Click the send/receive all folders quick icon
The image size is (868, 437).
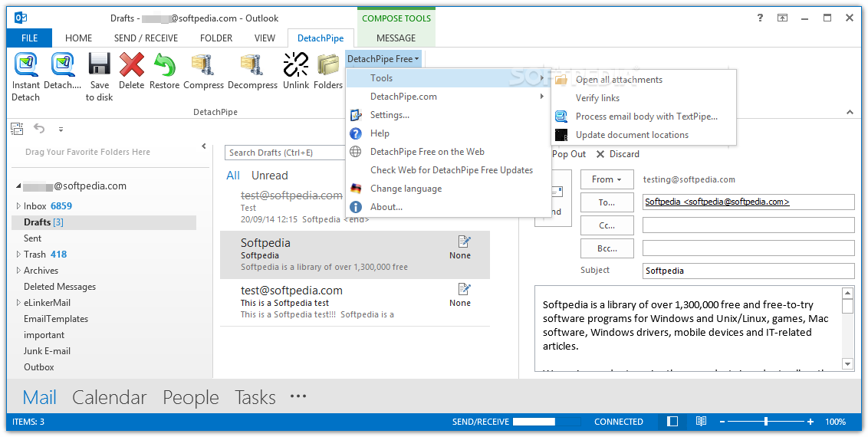coord(17,129)
